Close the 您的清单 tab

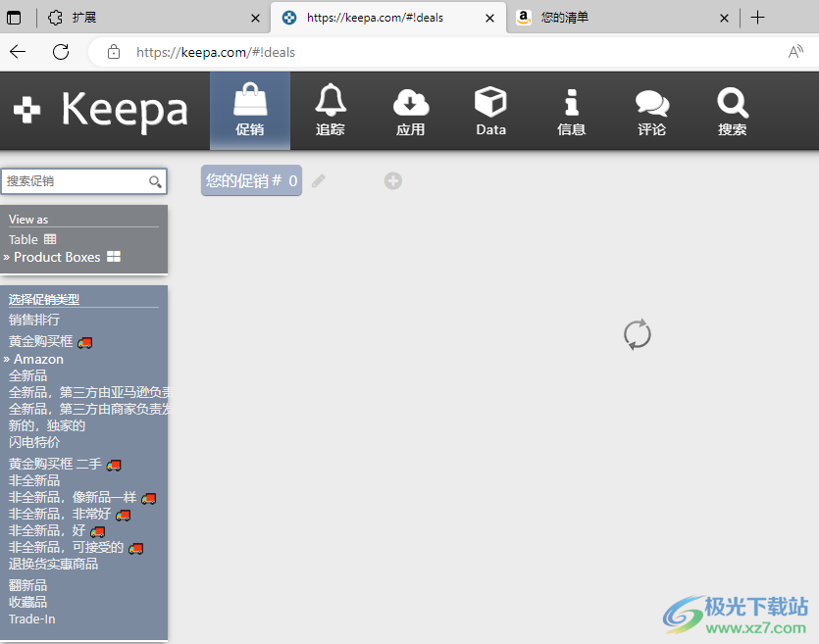pos(724,19)
